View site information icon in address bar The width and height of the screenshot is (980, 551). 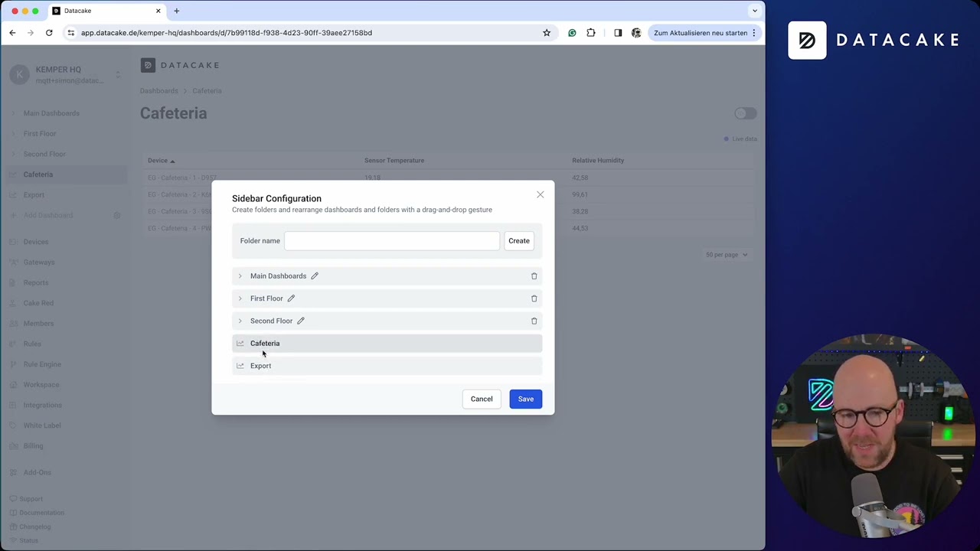(x=70, y=33)
